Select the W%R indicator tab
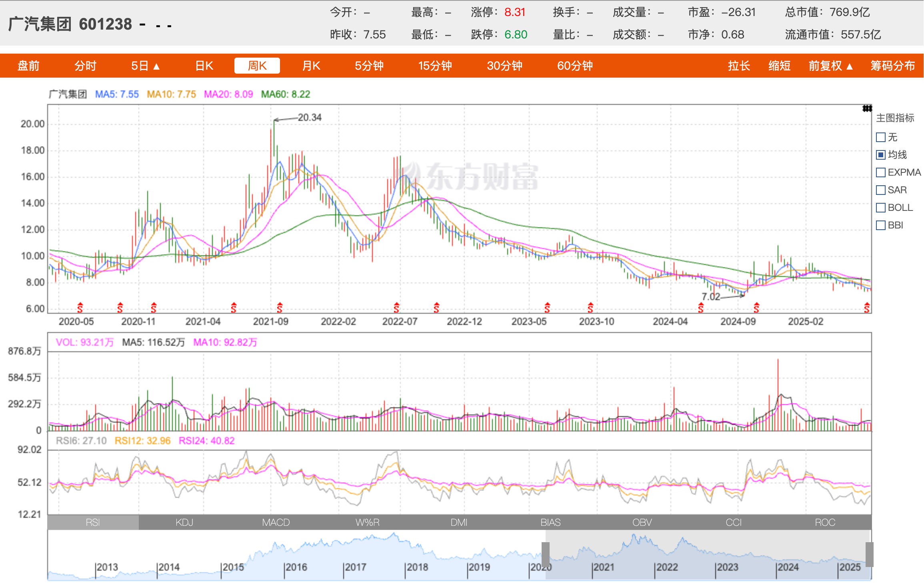The image size is (924, 585). click(368, 522)
